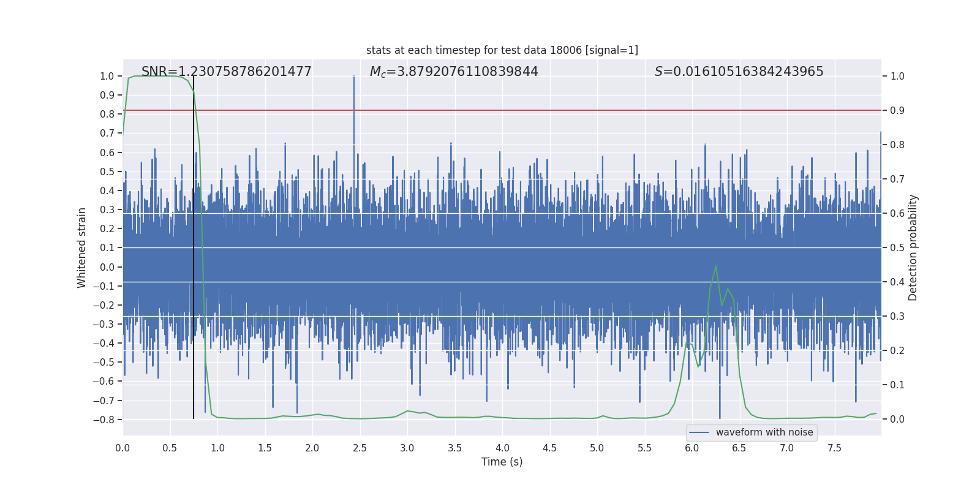Select the S=0.0161 annotation text
980x490 pixels.
click(739, 72)
